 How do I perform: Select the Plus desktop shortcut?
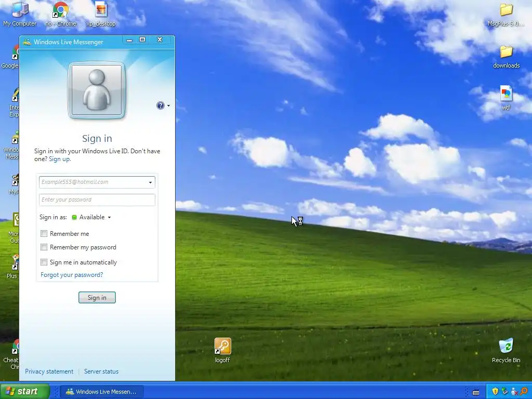[x=13, y=267]
